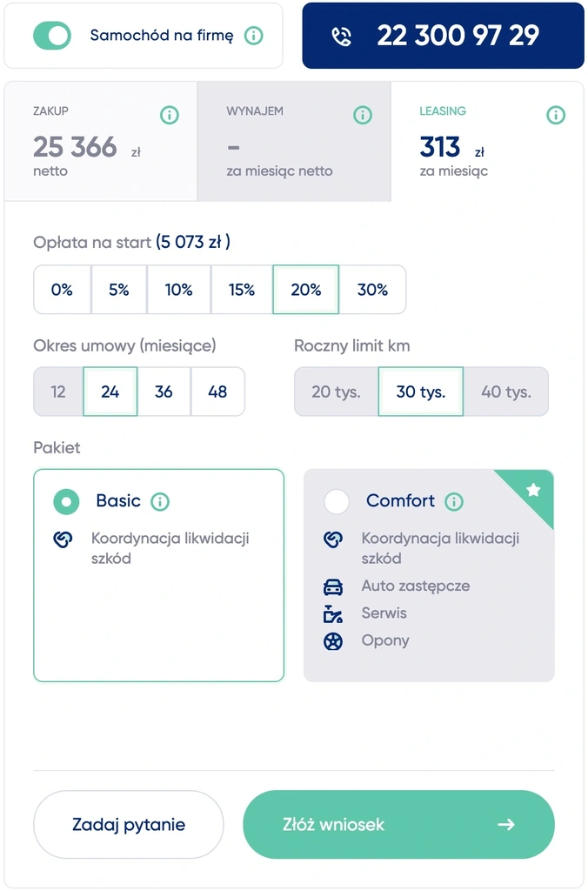Click the Opony tire icon
The width and height of the screenshot is (588, 891).
333,641
